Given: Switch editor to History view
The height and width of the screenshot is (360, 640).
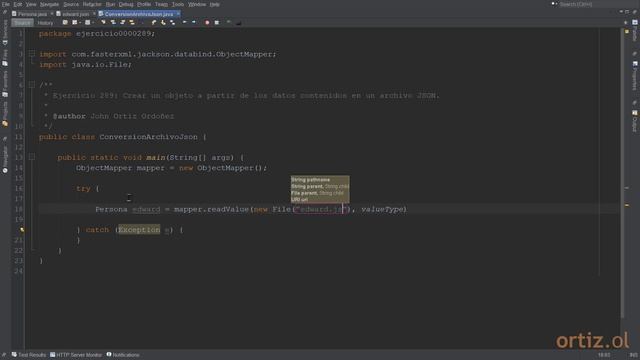Looking at the screenshot, I should (x=45, y=23).
